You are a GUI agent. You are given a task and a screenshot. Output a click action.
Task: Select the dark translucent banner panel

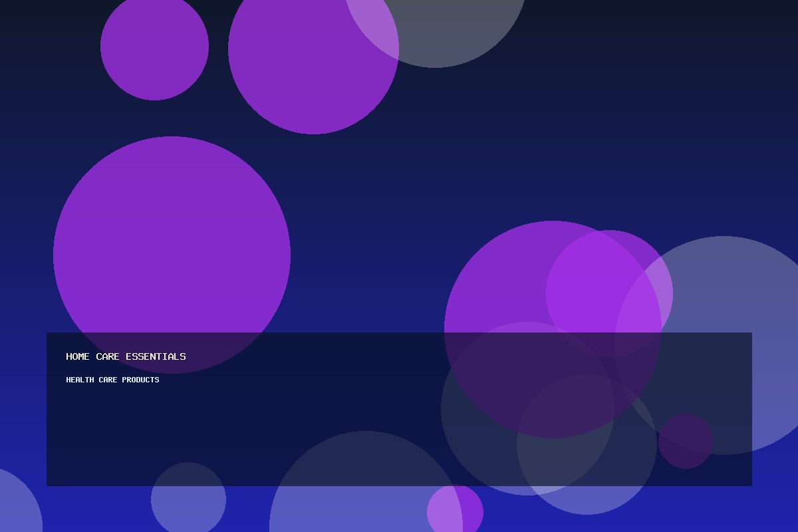399,409
